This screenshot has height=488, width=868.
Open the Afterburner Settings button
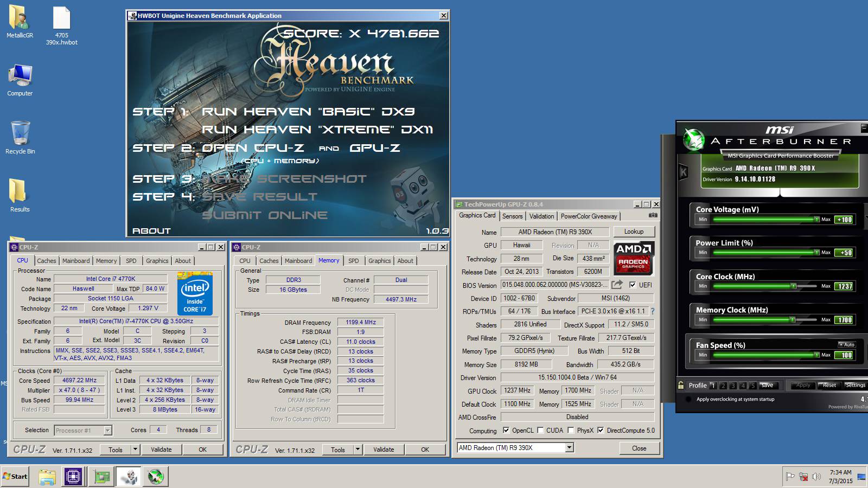point(856,385)
